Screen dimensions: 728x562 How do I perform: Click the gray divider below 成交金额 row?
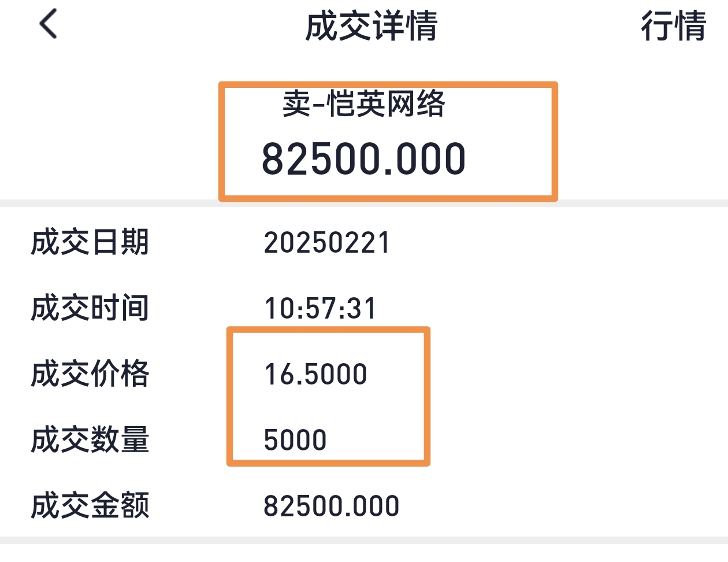pos(364,541)
